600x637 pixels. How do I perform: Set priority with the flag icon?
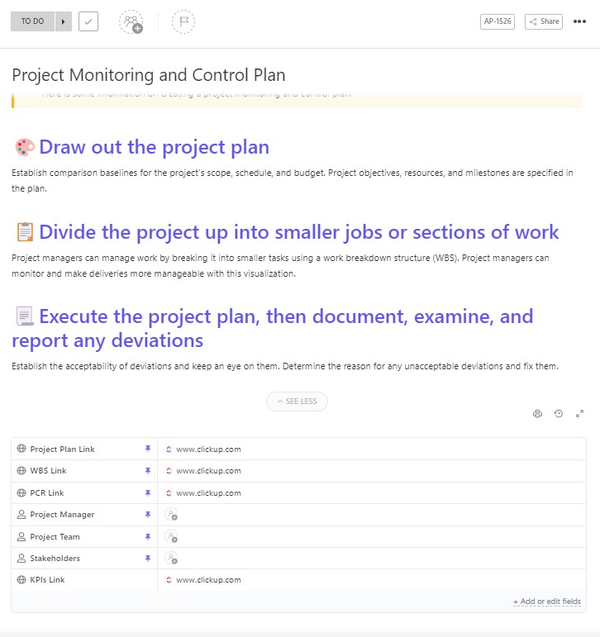click(183, 22)
